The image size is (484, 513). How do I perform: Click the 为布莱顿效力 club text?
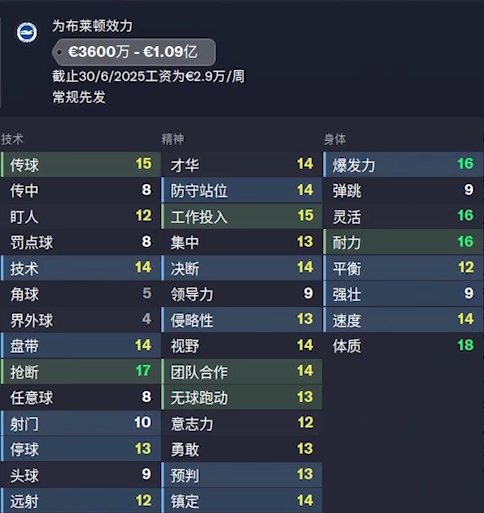point(92,26)
